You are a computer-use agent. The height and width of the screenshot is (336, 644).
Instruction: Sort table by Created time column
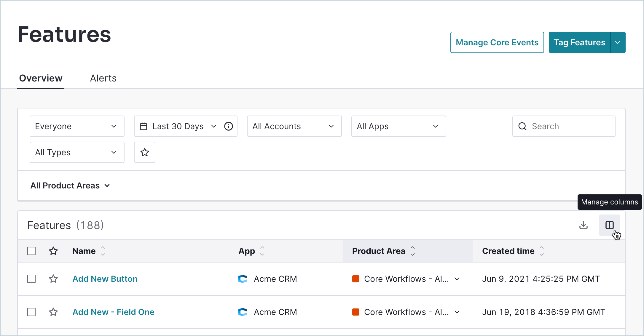[542, 251]
